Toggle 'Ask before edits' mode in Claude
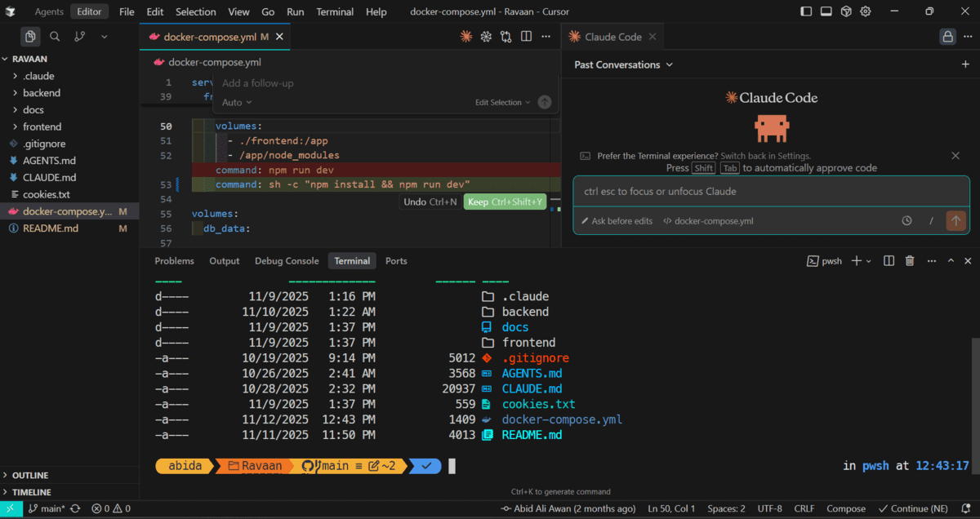The image size is (980, 519). [x=617, y=220]
